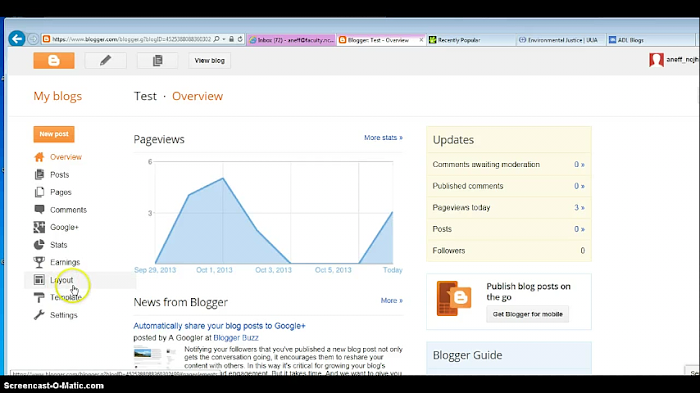Open Settings in sidebar
Image resolution: width=700 pixels, height=393 pixels.
(x=63, y=315)
